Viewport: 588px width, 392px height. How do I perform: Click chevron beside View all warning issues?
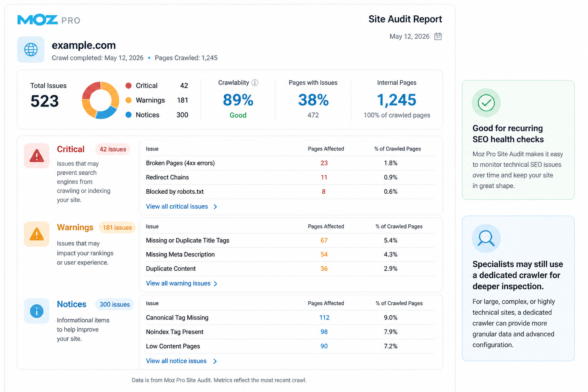[216, 284]
